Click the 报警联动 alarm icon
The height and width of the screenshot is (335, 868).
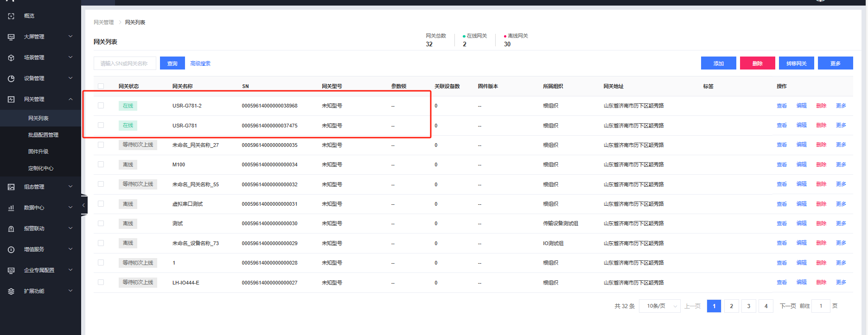click(11, 229)
